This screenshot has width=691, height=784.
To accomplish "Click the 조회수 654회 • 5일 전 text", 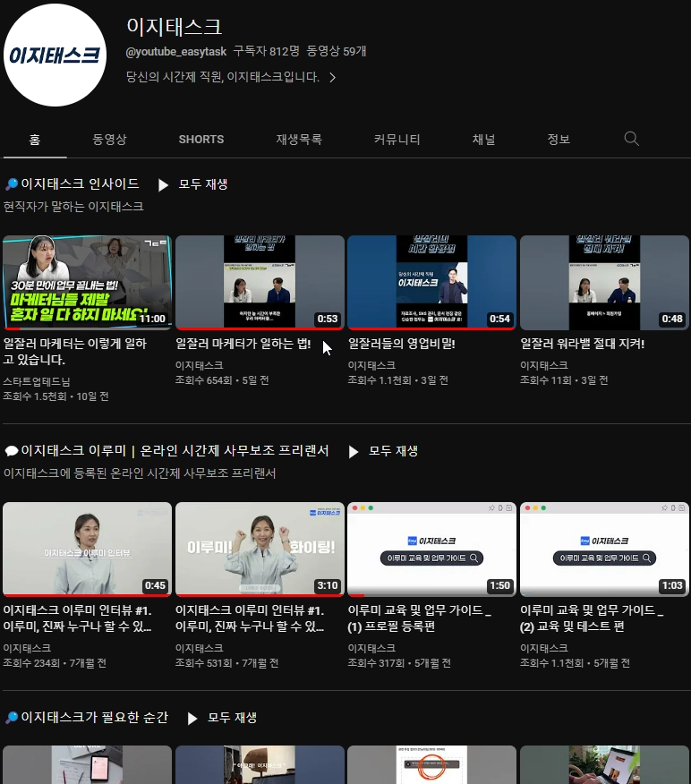I will pos(222,380).
